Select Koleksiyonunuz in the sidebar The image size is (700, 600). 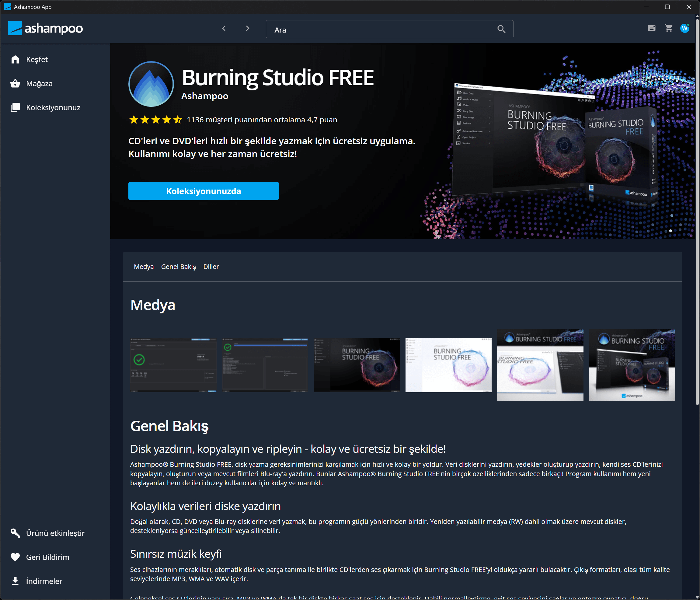(55, 107)
